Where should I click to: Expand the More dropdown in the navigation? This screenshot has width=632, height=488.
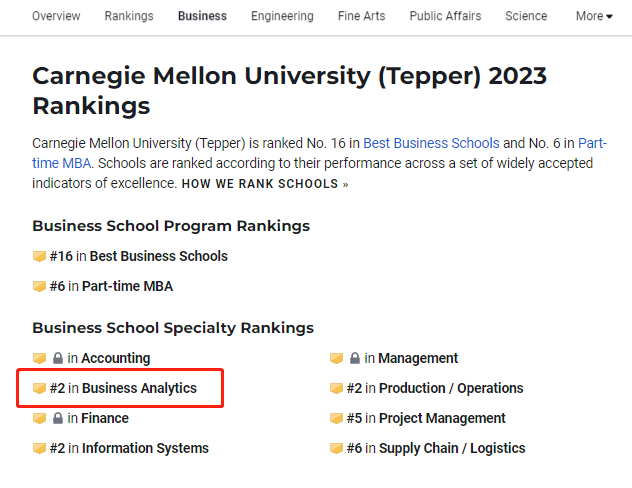tap(594, 16)
